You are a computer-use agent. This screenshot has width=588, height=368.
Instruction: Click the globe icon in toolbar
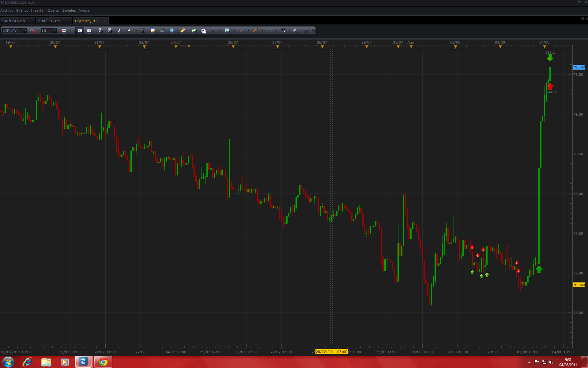[x=171, y=30]
